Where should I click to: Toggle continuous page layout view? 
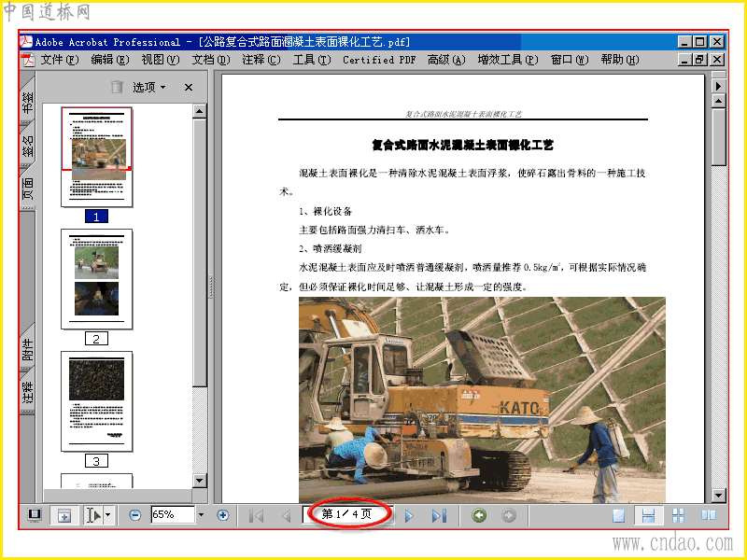click(x=648, y=516)
